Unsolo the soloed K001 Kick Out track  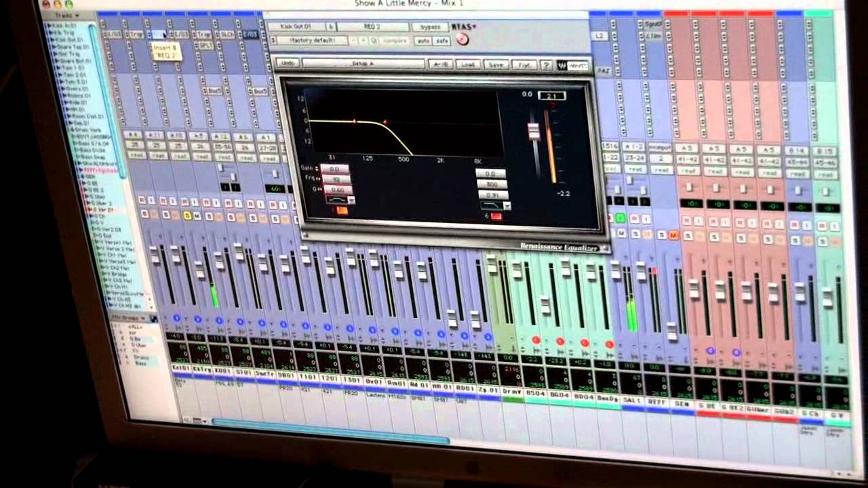(x=187, y=216)
